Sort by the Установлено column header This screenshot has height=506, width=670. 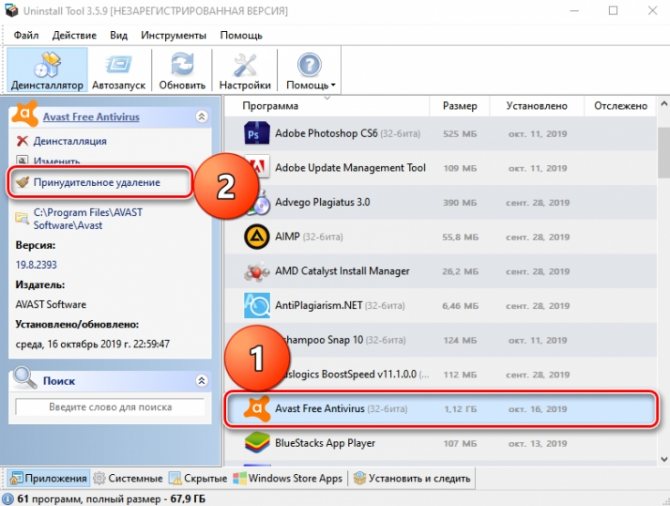tap(537, 106)
